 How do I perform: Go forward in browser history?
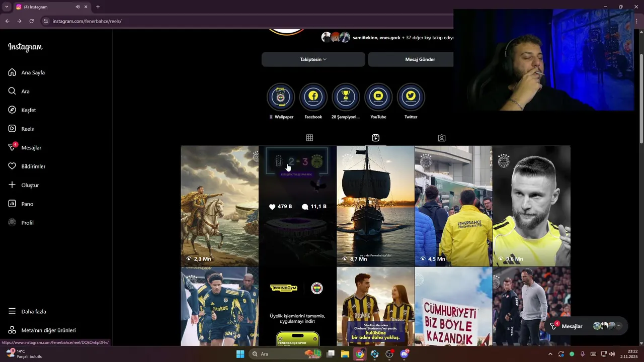(19, 21)
